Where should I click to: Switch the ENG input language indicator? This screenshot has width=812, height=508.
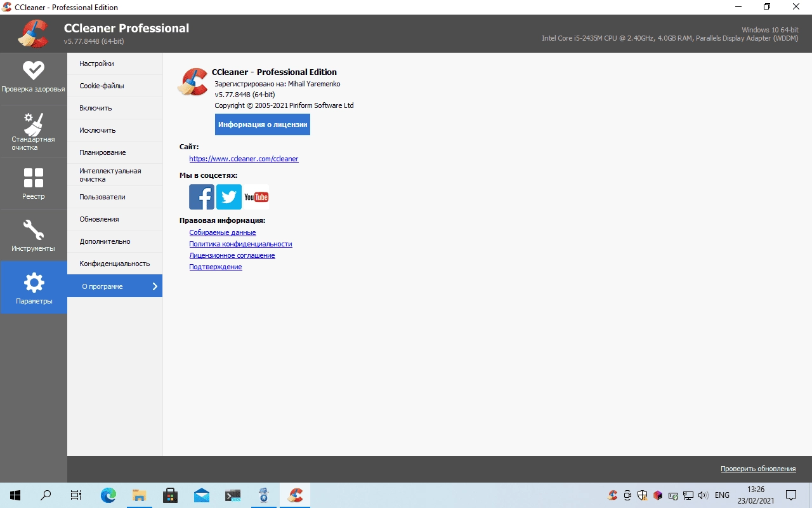pos(722,495)
